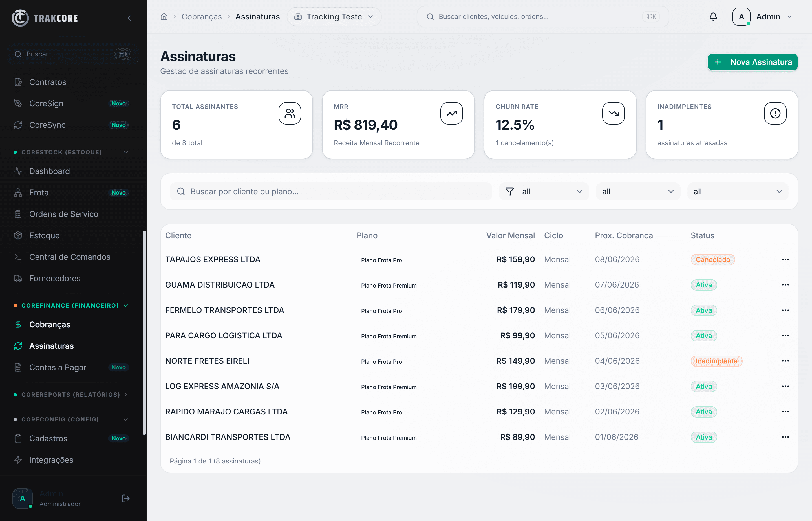Open Frota in the sidebar
The width and height of the screenshot is (812, 521).
pos(71,193)
